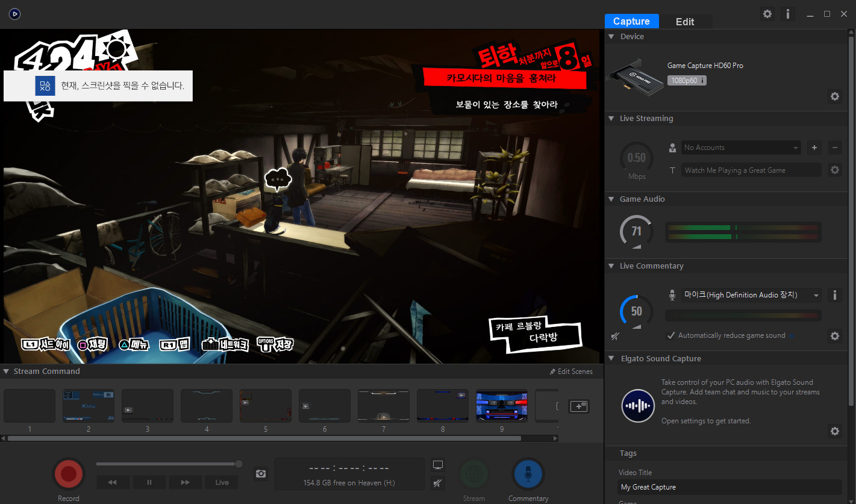Collapse the Live Streaming section
The height and width of the screenshot is (504, 856).
click(611, 119)
